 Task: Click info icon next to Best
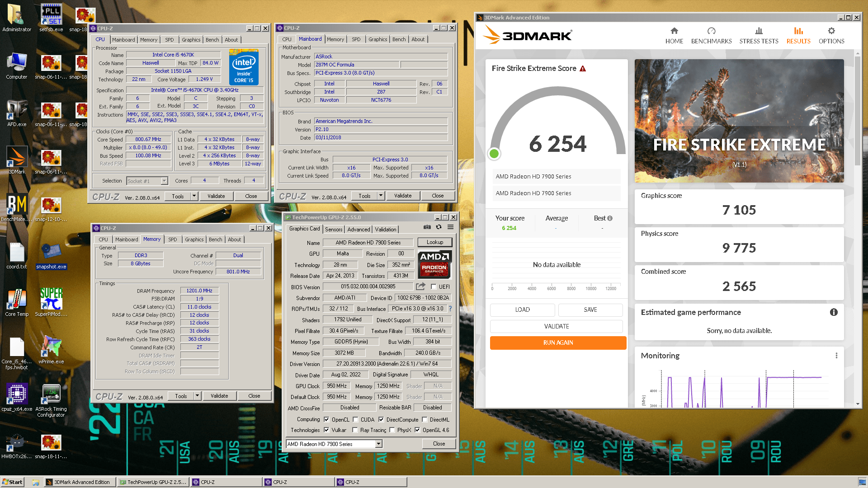(x=610, y=218)
